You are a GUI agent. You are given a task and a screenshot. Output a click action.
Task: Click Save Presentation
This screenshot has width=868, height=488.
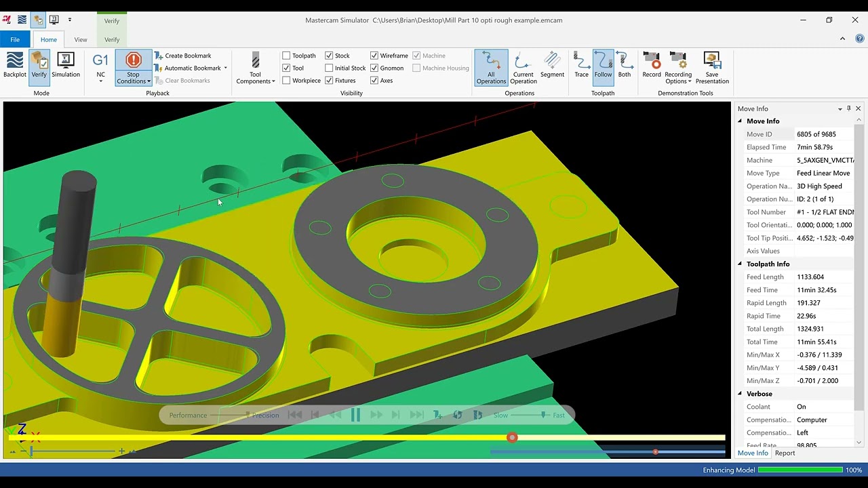click(712, 68)
